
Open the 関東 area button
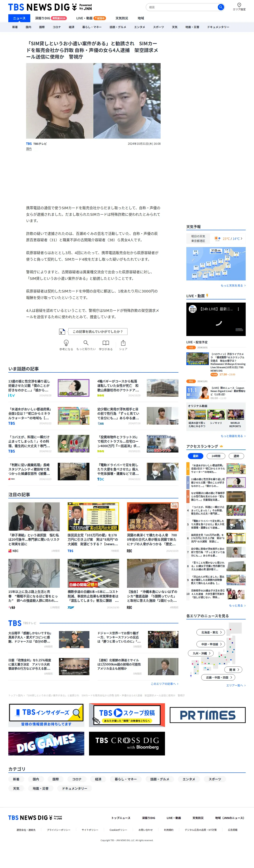[233, 669]
